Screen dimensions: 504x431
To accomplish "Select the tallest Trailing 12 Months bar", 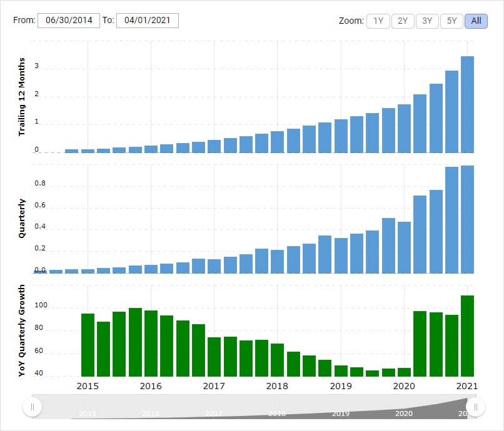I will tap(468, 104).
